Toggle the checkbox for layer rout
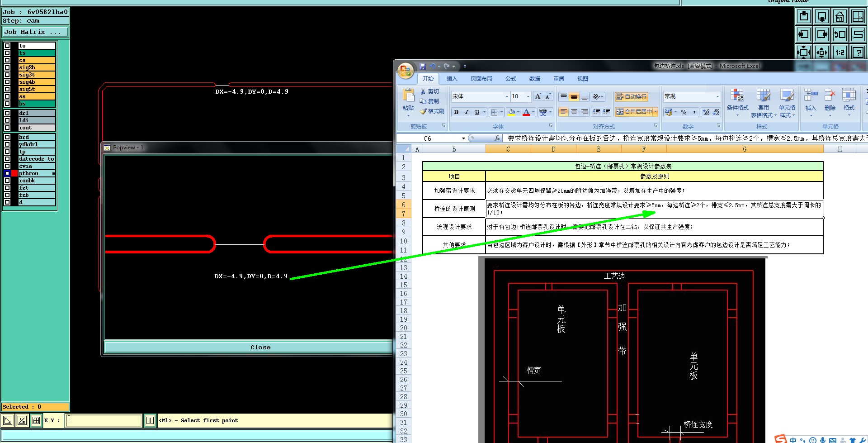This screenshot has width=868, height=443. (7, 128)
